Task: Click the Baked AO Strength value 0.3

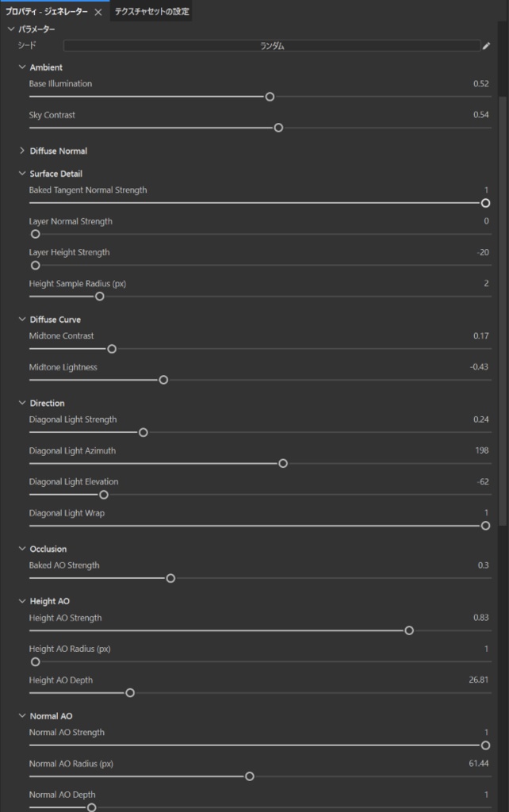Action: pos(483,565)
